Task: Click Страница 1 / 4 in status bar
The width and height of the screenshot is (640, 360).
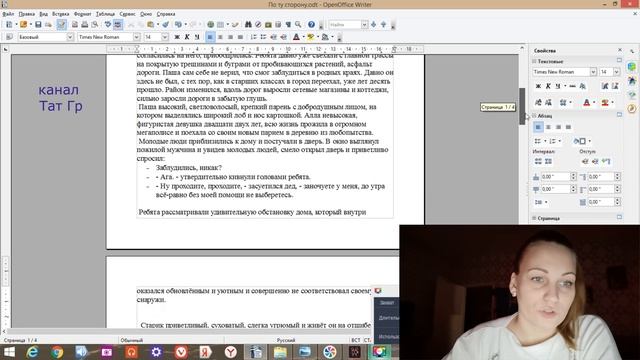Action: [x=20, y=340]
